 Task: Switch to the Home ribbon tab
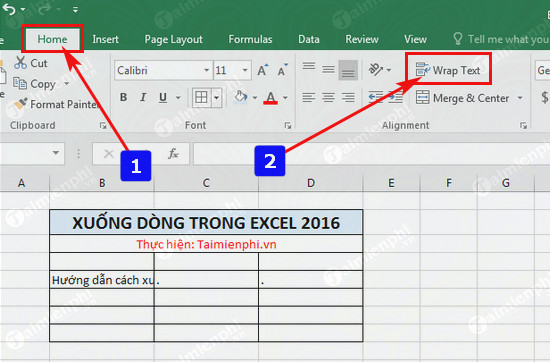click(x=52, y=39)
